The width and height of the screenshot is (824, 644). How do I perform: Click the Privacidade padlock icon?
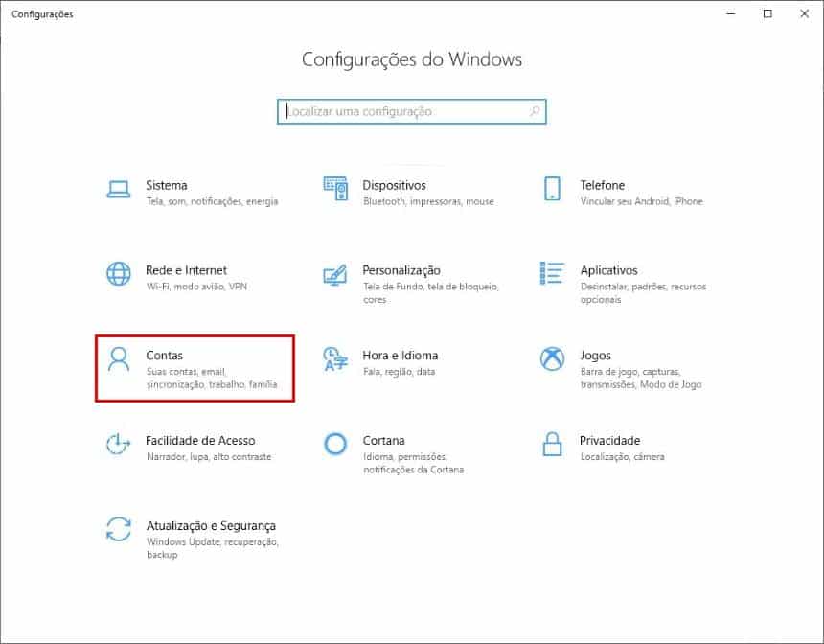pos(552,445)
